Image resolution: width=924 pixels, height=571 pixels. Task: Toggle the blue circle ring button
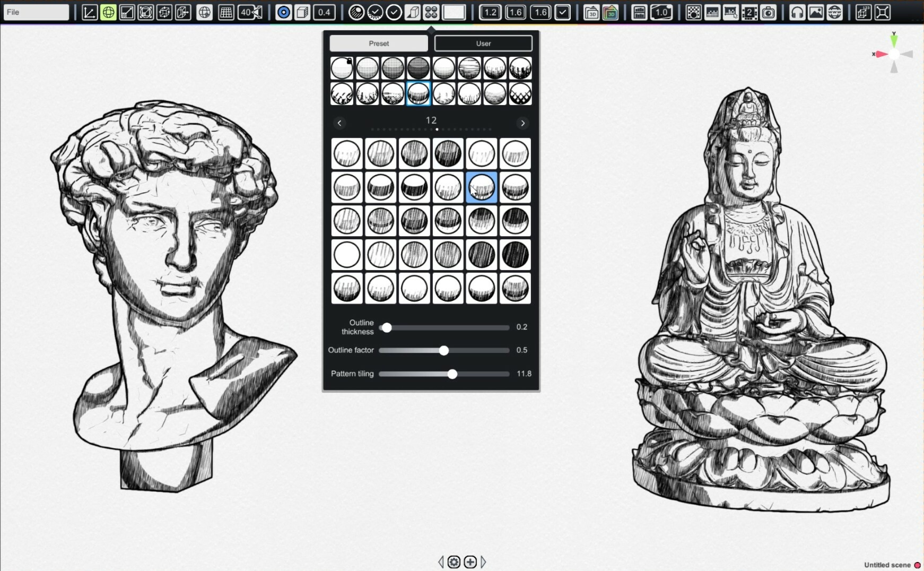pos(284,12)
